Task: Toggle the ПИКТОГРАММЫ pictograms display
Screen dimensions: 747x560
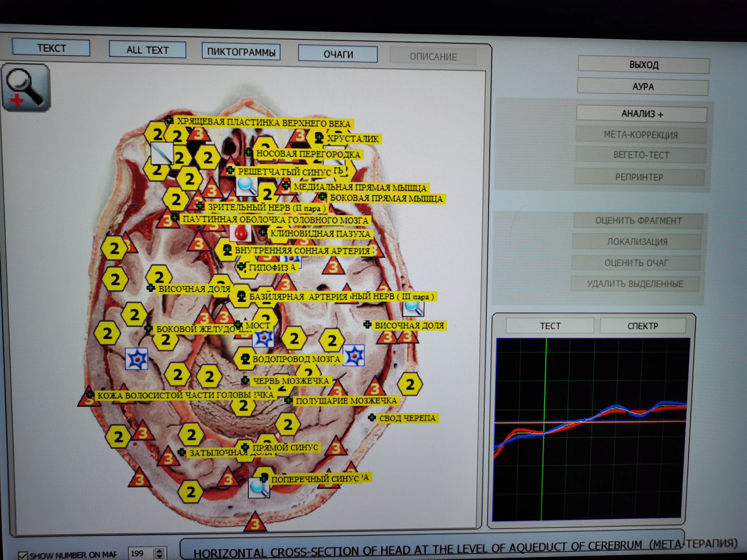Action: [241, 52]
